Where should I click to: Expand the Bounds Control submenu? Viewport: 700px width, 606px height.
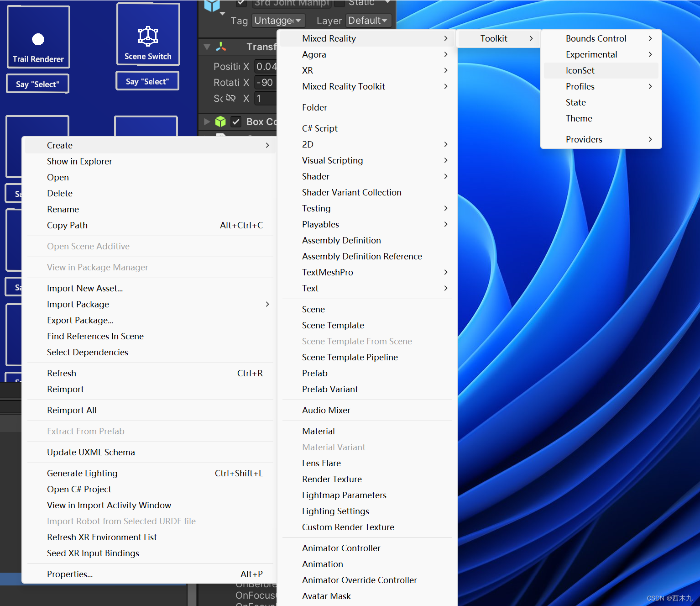click(x=601, y=38)
